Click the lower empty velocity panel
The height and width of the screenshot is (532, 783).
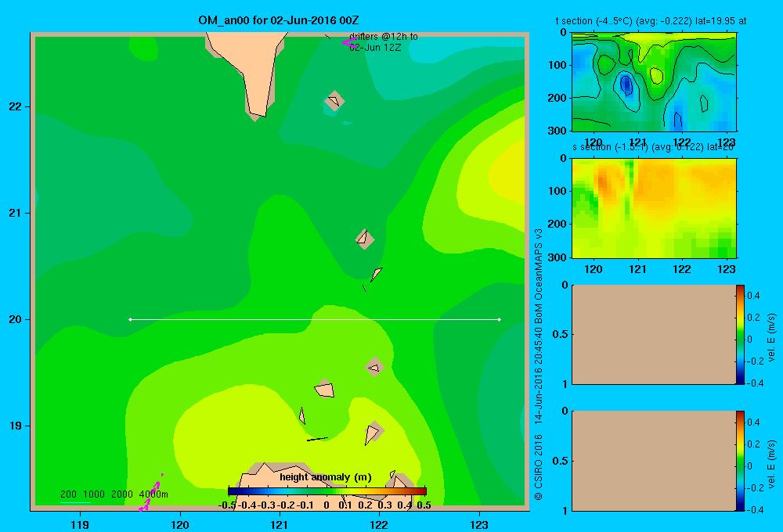[654, 461]
